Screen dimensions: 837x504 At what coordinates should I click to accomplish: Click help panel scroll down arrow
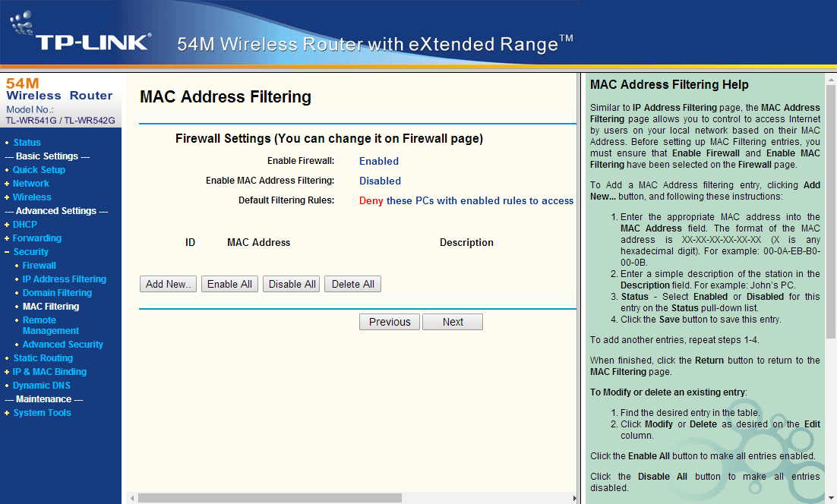(x=831, y=498)
